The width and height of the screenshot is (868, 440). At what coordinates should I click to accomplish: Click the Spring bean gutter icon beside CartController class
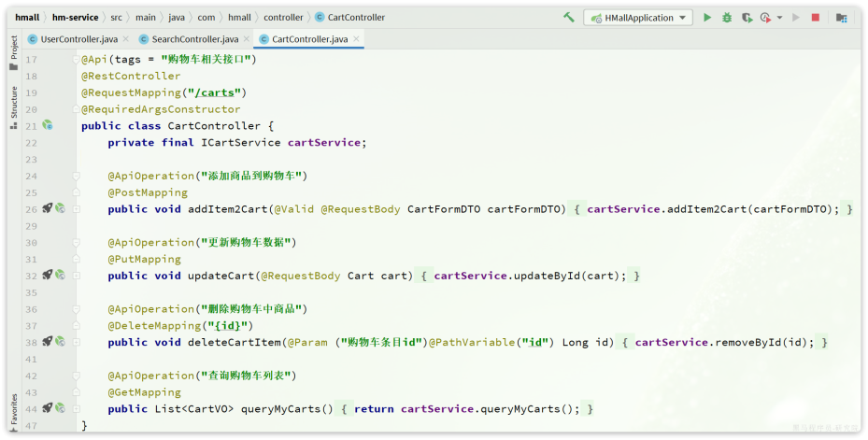(x=47, y=125)
